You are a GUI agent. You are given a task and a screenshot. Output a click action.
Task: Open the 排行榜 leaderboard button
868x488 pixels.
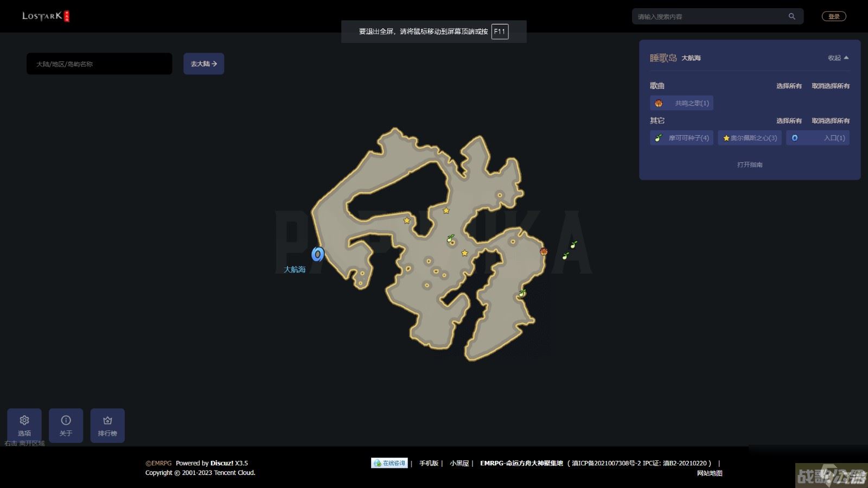pyautogui.click(x=107, y=426)
